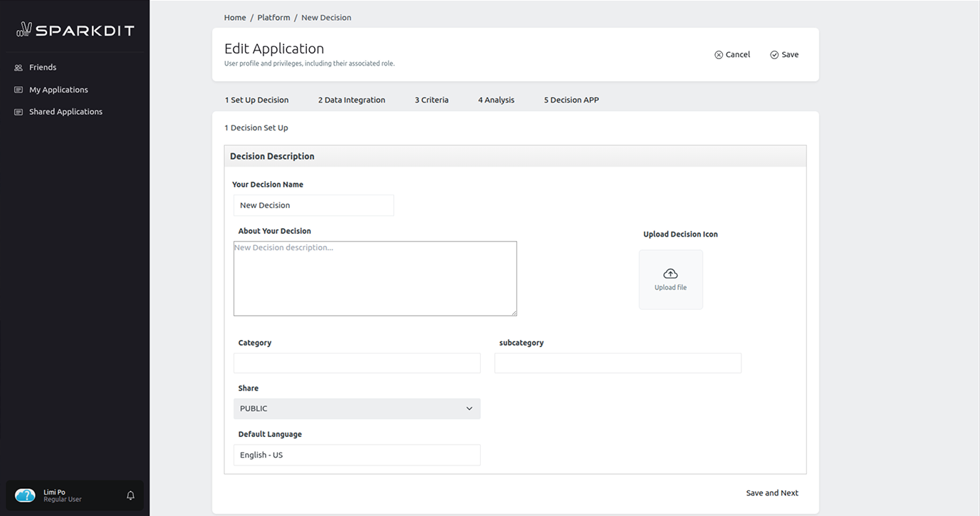Click Save and Next
The image size is (980, 516).
click(x=772, y=492)
